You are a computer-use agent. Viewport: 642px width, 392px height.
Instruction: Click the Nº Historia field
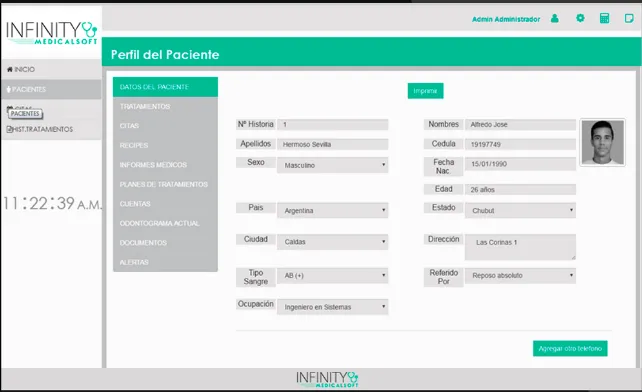point(332,125)
